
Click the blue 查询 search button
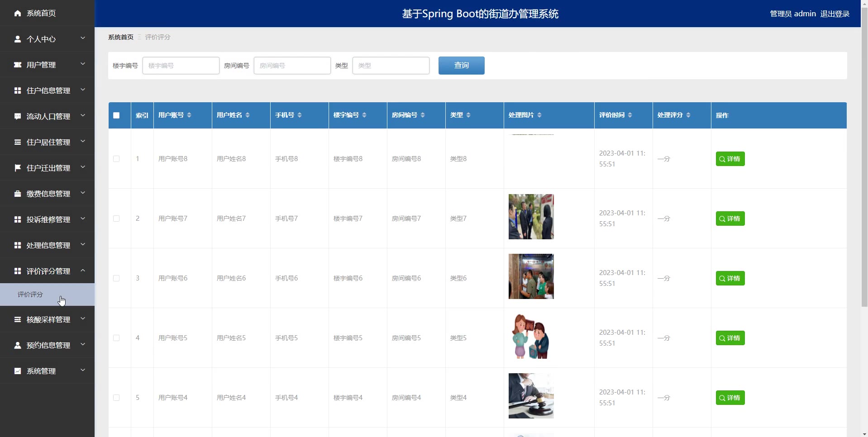point(461,66)
